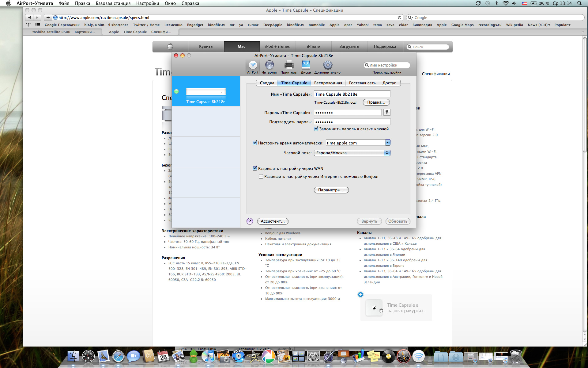Viewport: 588px width, 368px height.
Task: Switch to Гостевая сеть tab
Action: click(362, 83)
